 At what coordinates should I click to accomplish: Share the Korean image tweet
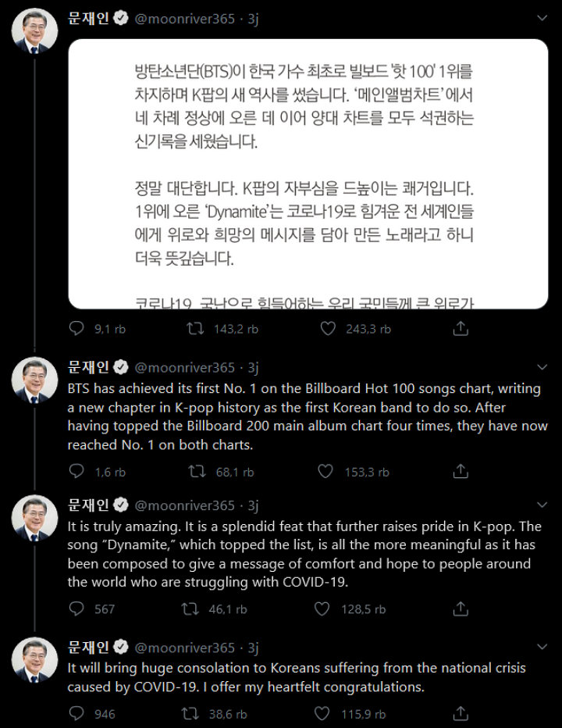(461, 328)
